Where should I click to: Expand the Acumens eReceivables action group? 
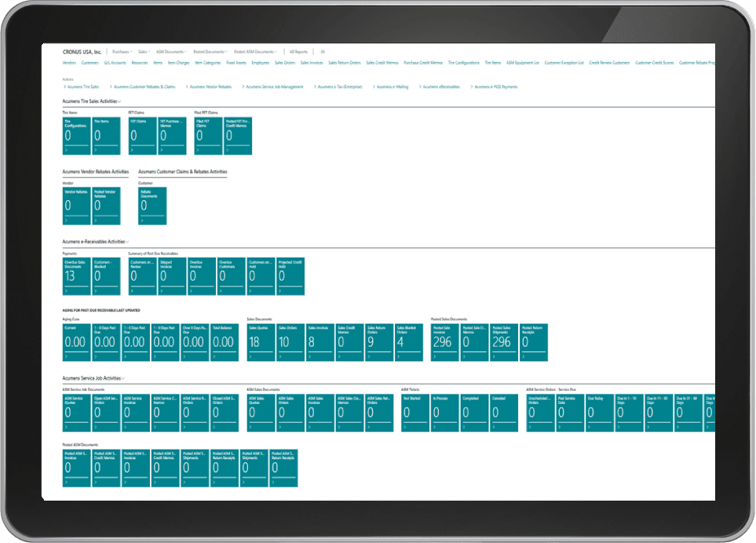click(x=439, y=87)
